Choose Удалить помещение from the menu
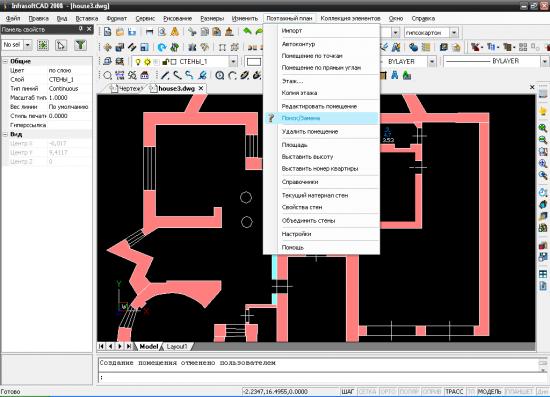Viewport: 550px width, 397px height. (310, 132)
